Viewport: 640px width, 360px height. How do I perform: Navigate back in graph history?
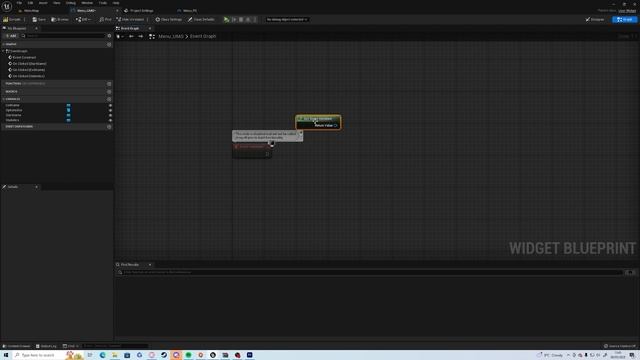click(131, 36)
